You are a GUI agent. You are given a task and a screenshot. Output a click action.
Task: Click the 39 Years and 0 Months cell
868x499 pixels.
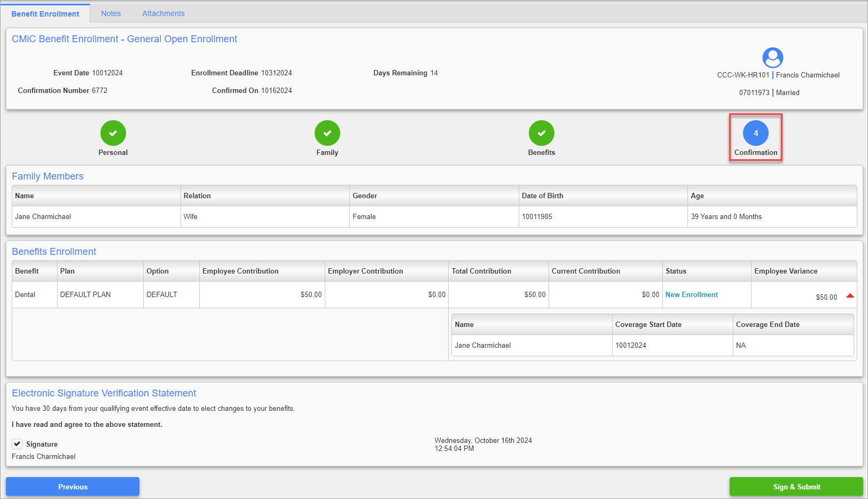pos(772,216)
